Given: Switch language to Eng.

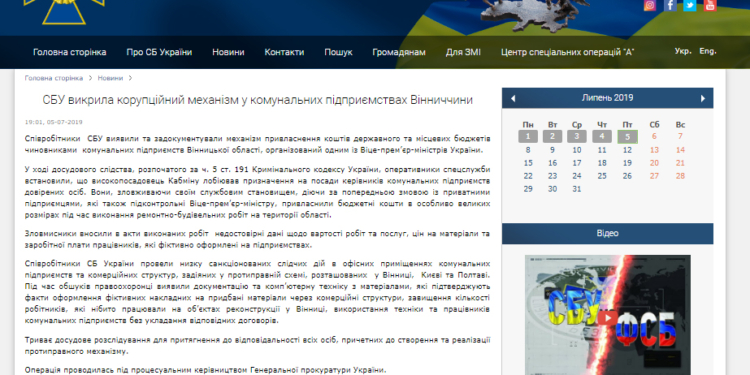Looking at the screenshot, I should (x=707, y=51).
